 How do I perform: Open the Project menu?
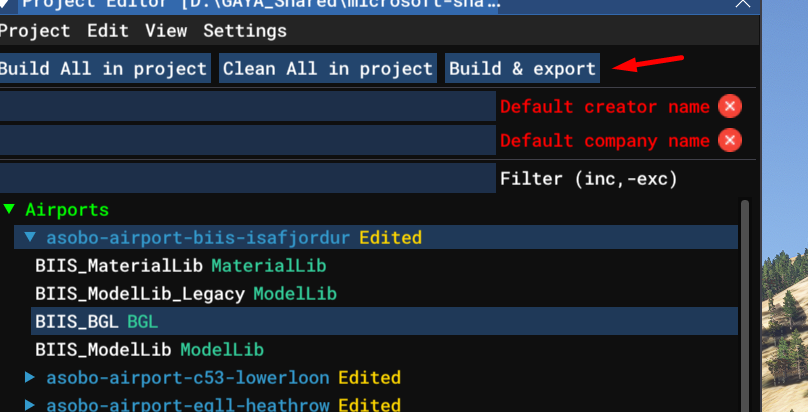click(35, 31)
